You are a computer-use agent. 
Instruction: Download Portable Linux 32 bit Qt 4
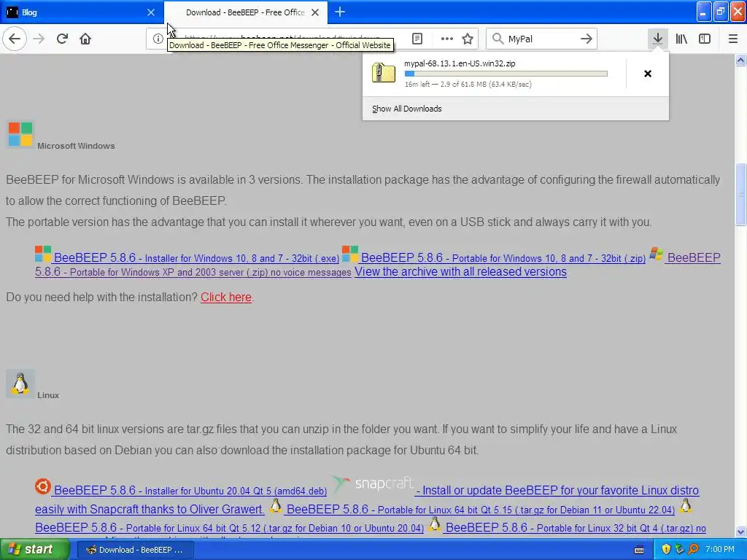tap(576, 528)
